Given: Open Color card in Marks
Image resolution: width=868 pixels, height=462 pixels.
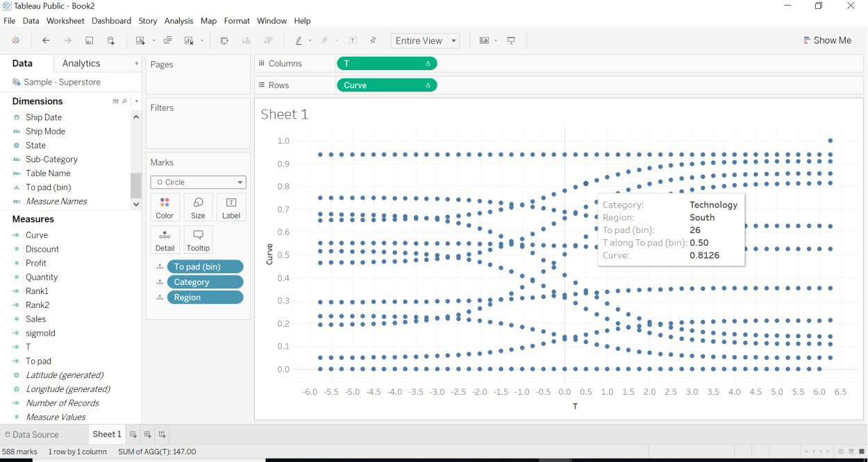Looking at the screenshot, I should [165, 207].
